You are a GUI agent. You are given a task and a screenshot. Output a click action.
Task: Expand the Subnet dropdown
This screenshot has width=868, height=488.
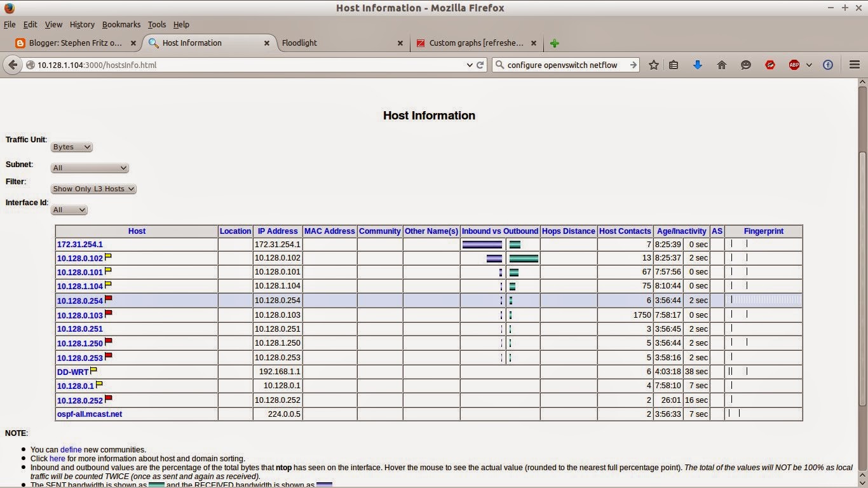click(89, 168)
